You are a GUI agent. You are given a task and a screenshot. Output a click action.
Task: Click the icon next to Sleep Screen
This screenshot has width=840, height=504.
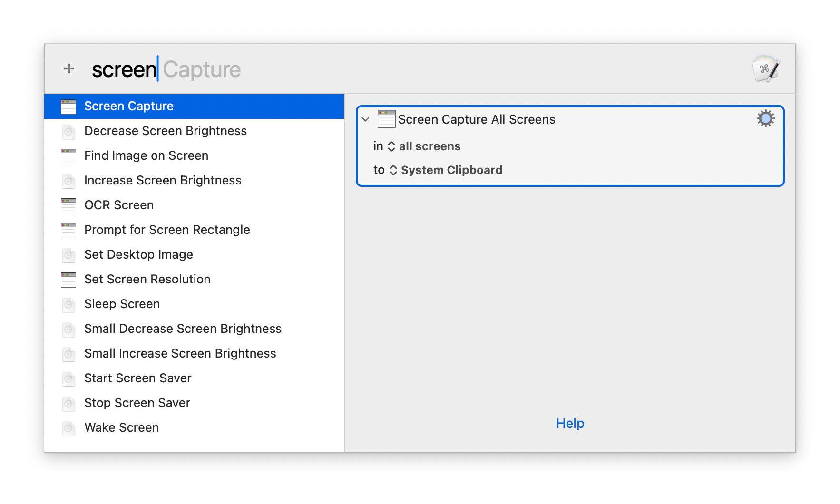point(68,304)
